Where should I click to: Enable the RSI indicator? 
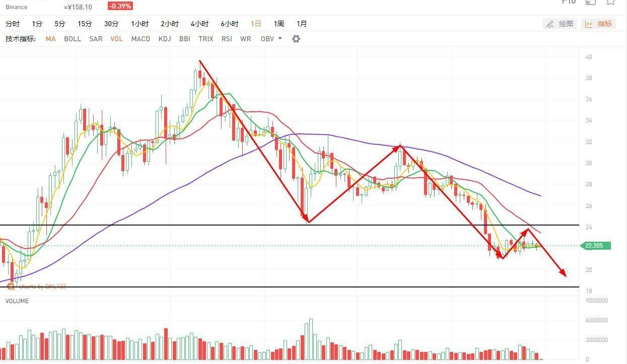(227, 39)
